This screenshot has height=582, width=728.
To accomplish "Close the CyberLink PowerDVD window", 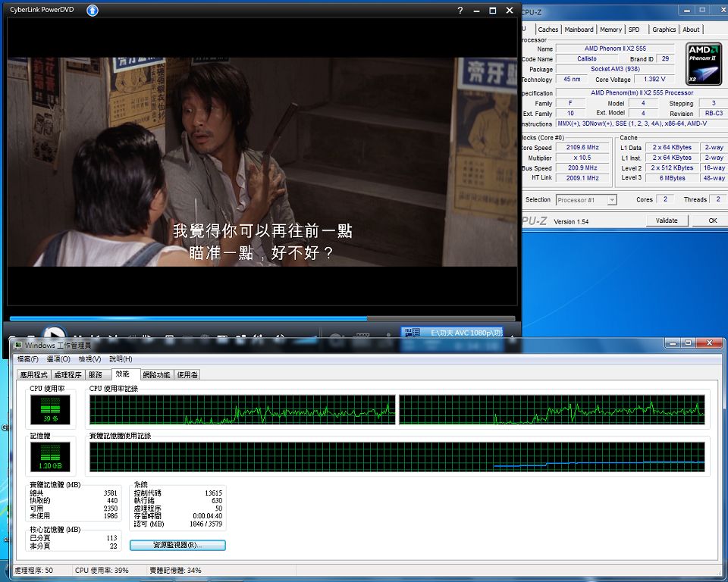I will click(x=510, y=10).
